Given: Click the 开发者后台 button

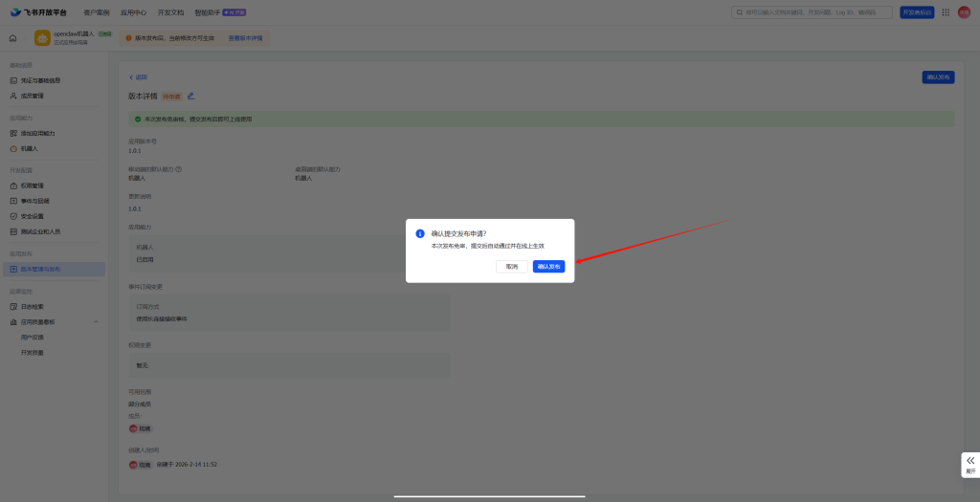Looking at the screenshot, I should click(x=917, y=12).
